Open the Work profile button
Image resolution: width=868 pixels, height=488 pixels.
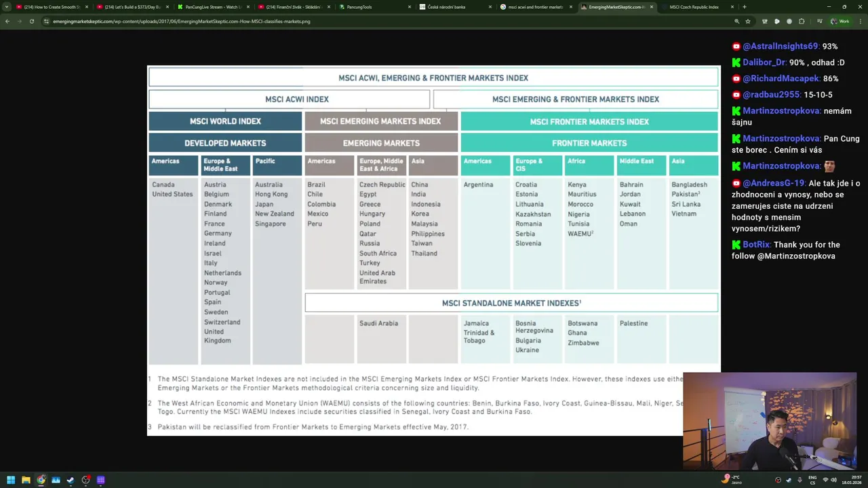[840, 21]
